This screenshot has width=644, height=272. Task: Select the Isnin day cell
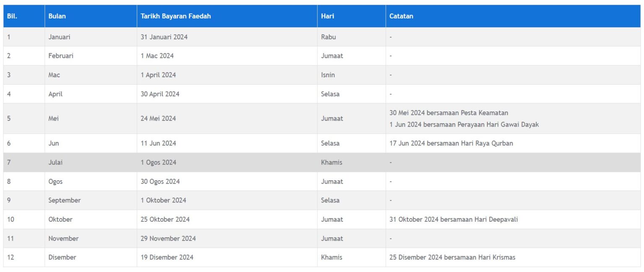click(328, 75)
